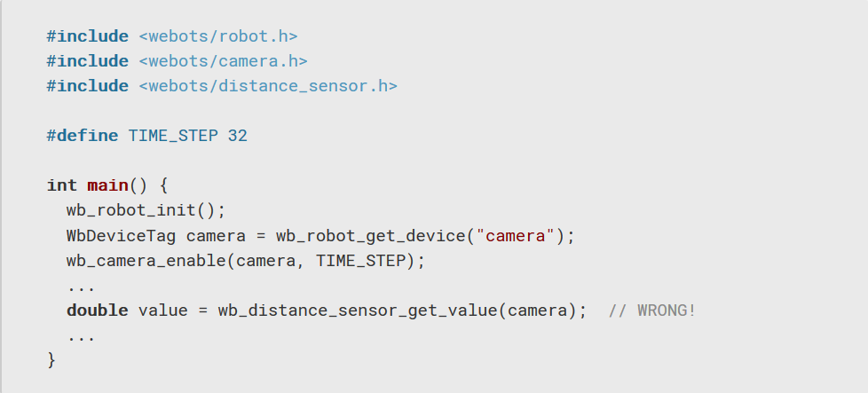This screenshot has width=868, height=393.
Task: Click the // WRONG! comment
Action: click(x=652, y=310)
